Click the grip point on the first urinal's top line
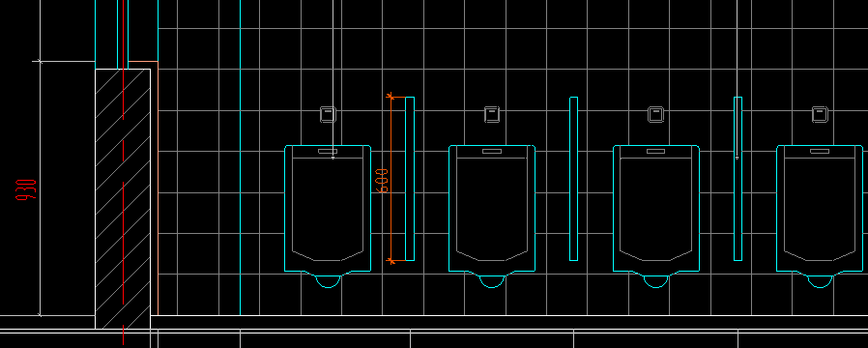 tap(333, 158)
